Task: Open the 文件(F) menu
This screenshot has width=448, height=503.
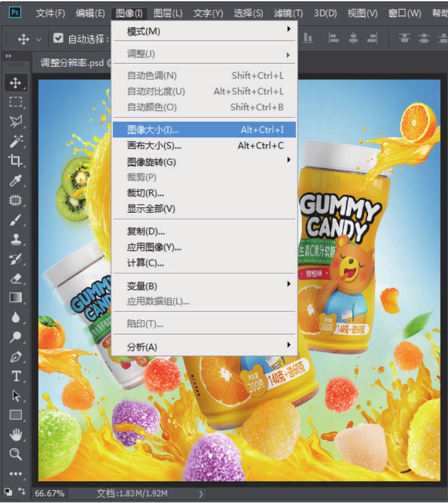Action: click(51, 13)
